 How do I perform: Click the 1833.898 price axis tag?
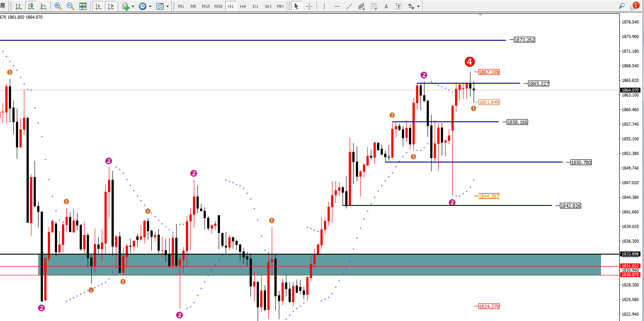click(631, 254)
